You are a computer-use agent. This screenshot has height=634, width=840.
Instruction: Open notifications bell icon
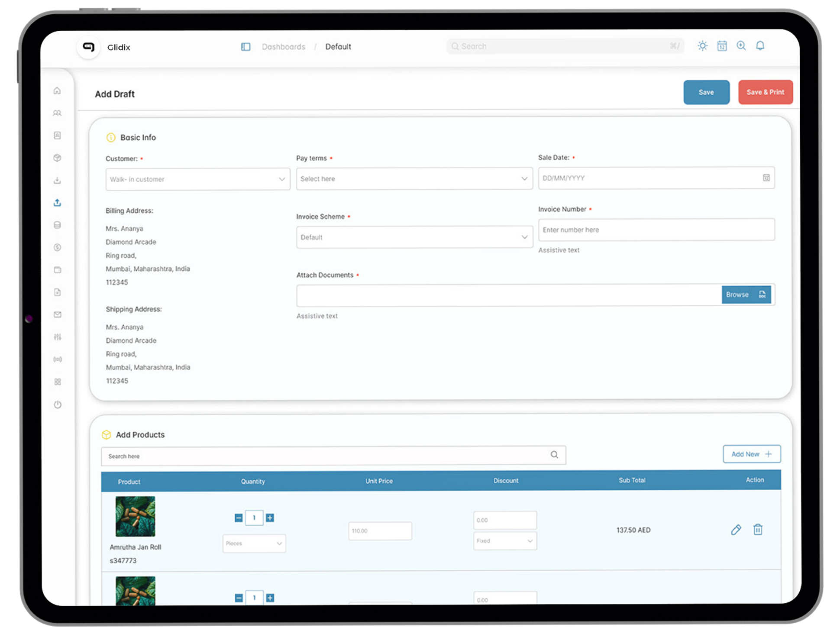760,45
